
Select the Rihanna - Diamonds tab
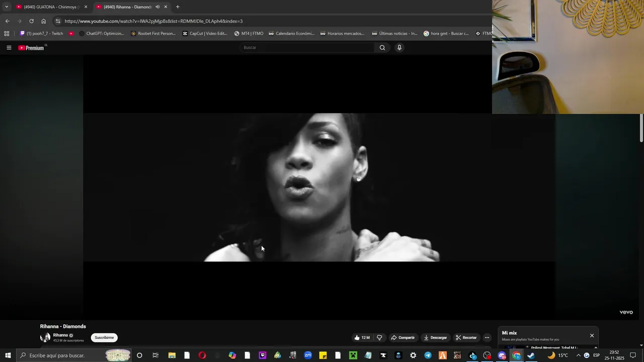coord(132,7)
